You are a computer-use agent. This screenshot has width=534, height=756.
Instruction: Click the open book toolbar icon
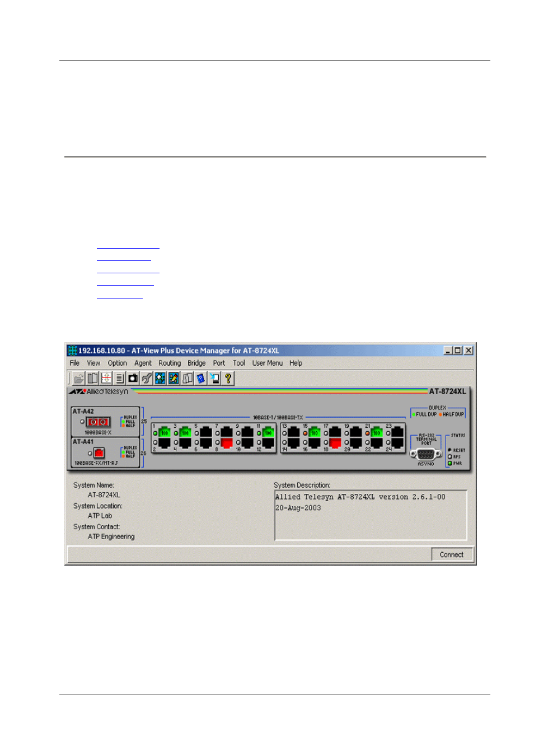[92, 378]
